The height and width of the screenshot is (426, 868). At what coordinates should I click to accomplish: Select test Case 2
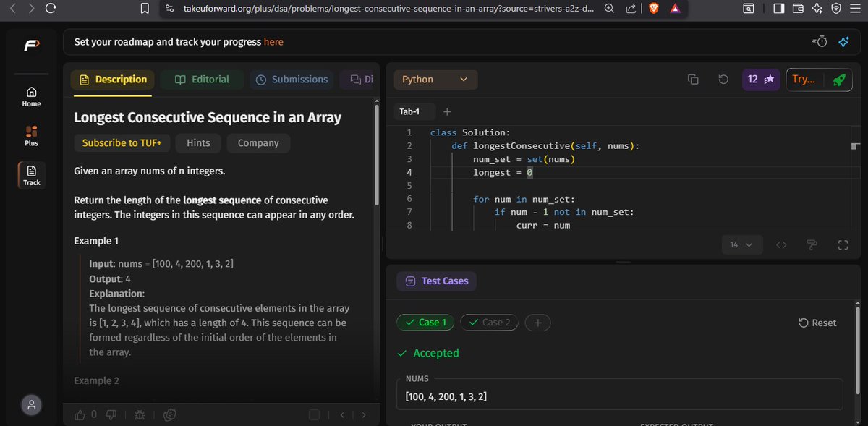click(x=489, y=323)
